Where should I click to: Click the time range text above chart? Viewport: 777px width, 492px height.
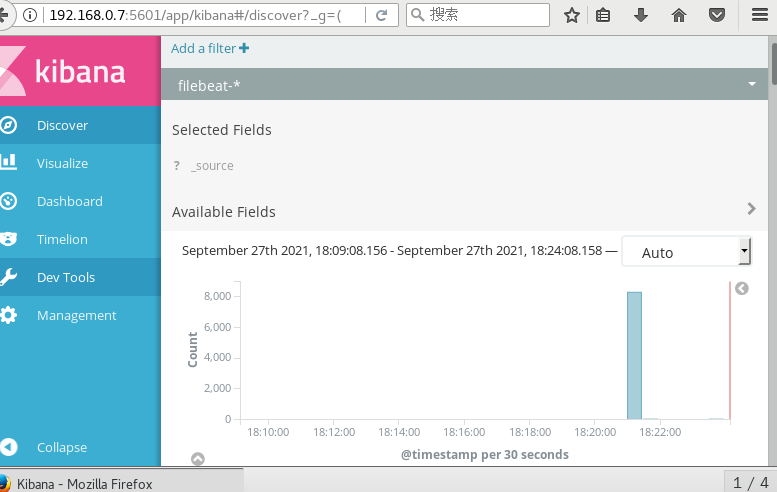coord(392,251)
